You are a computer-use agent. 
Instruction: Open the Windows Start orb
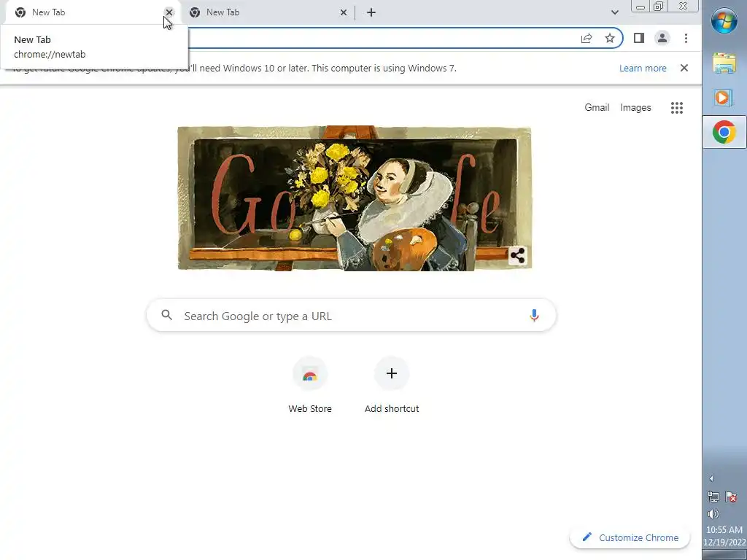coord(724,20)
